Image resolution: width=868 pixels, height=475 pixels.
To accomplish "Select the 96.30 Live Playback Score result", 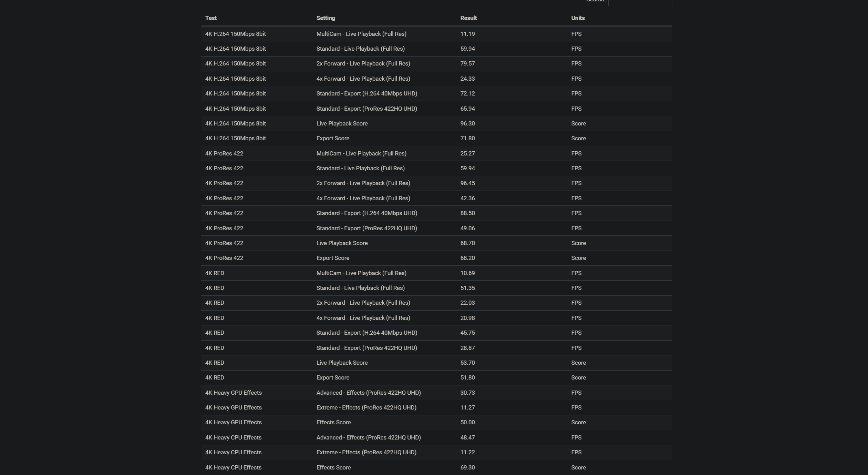I will [467, 123].
